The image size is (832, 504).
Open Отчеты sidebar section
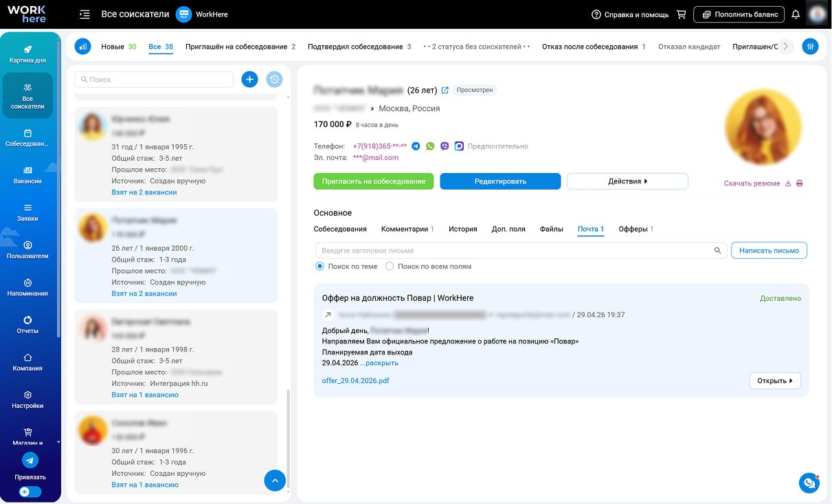point(27,325)
